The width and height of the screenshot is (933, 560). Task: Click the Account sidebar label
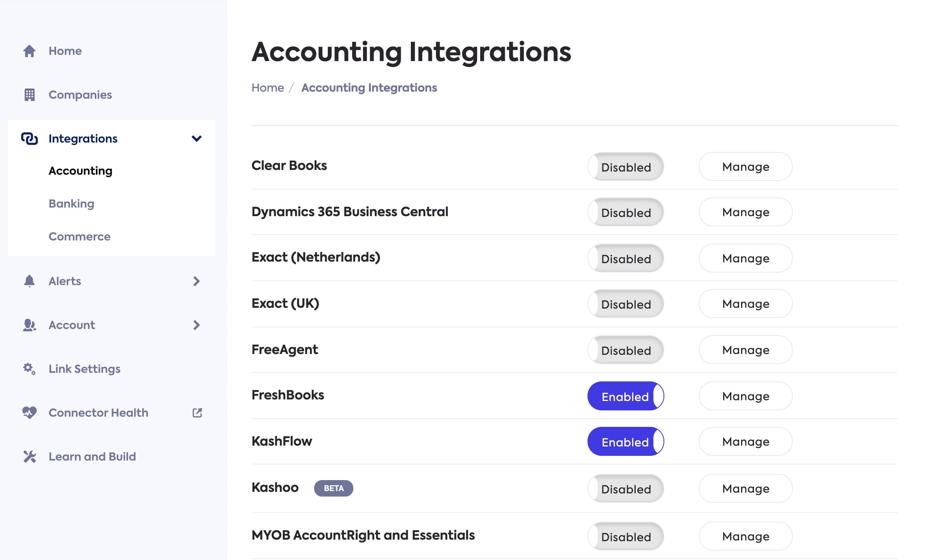point(72,325)
